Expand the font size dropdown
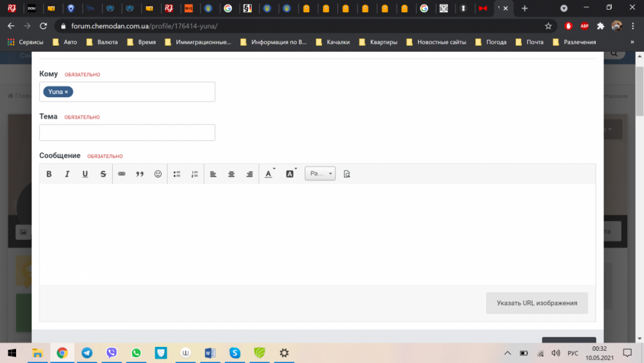Viewport: 644px width, 363px height. [320, 174]
